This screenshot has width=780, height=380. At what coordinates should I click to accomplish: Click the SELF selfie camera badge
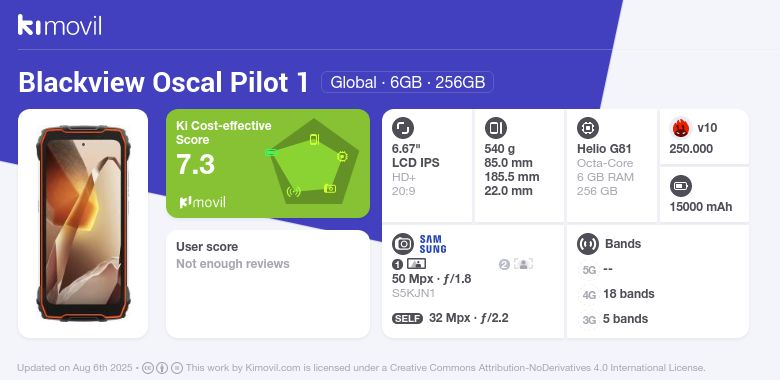(407, 318)
